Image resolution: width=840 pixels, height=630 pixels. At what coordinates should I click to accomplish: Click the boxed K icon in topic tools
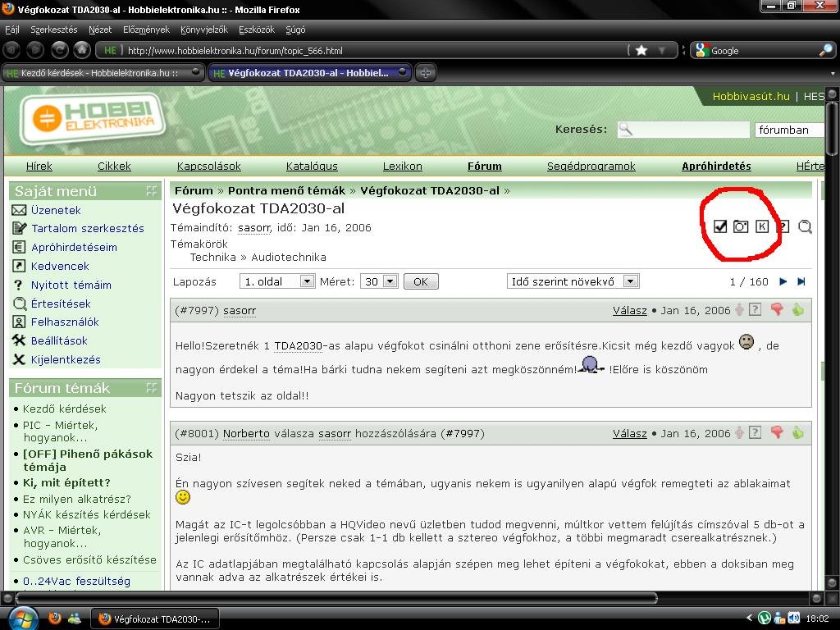[762, 226]
